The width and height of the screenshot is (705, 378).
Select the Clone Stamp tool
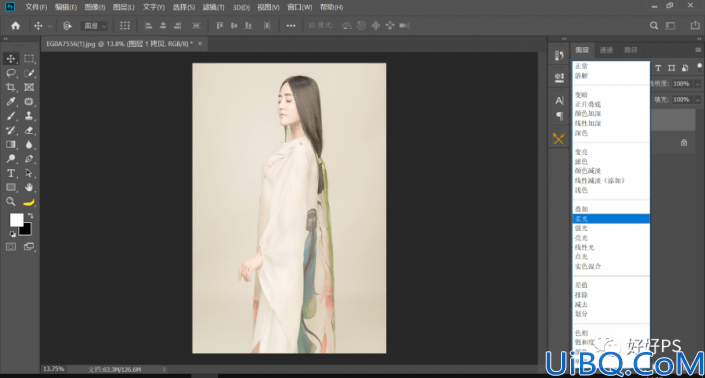point(29,116)
